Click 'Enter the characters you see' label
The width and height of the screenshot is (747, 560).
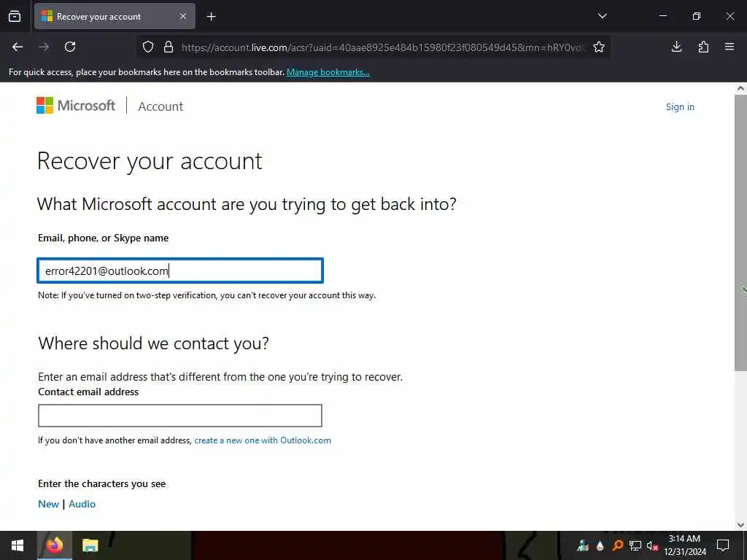tap(102, 483)
